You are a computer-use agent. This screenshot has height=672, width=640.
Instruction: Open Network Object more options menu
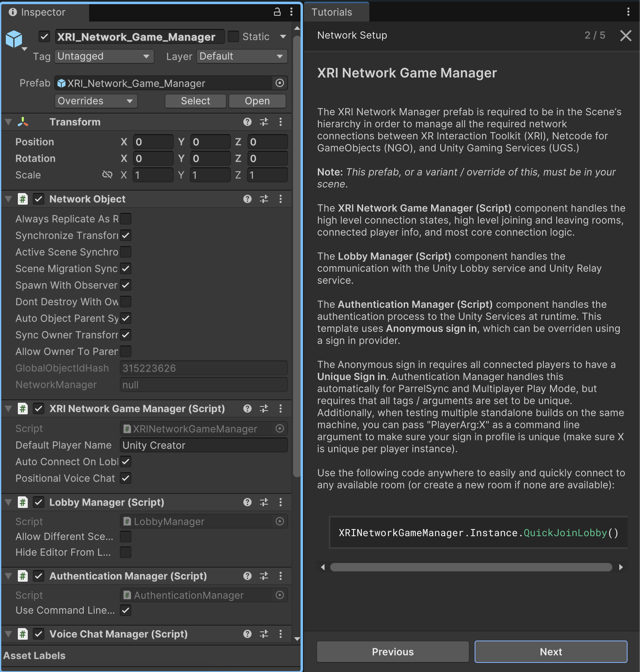pos(281,199)
